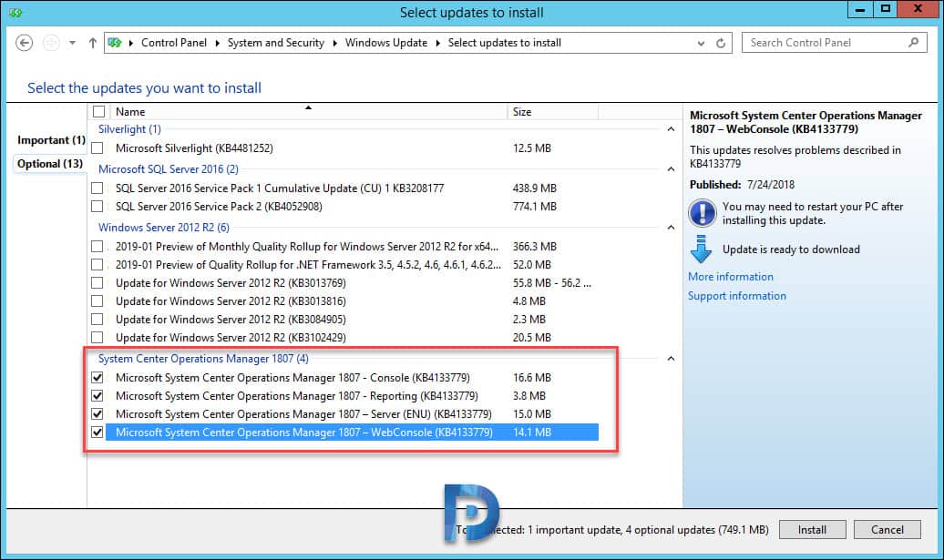The height and width of the screenshot is (560, 944).
Task: Check Update for Windows Server 2012 R2 (KB3013769)
Action: (97, 282)
